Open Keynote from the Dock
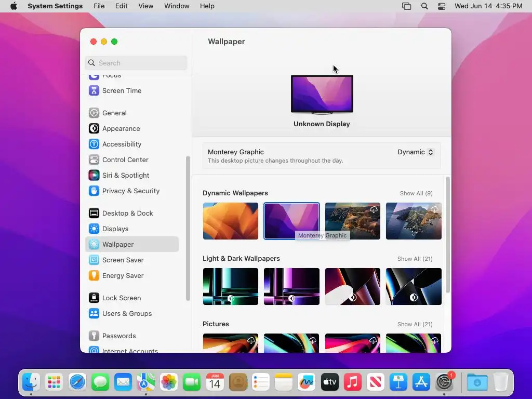The width and height of the screenshot is (532, 399). (x=398, y=382)
